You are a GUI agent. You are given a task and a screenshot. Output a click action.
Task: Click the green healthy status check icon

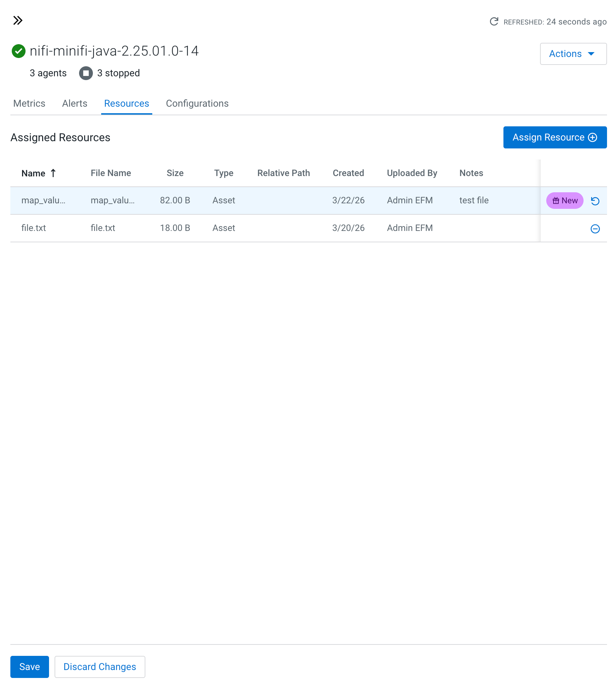point(19,51)
